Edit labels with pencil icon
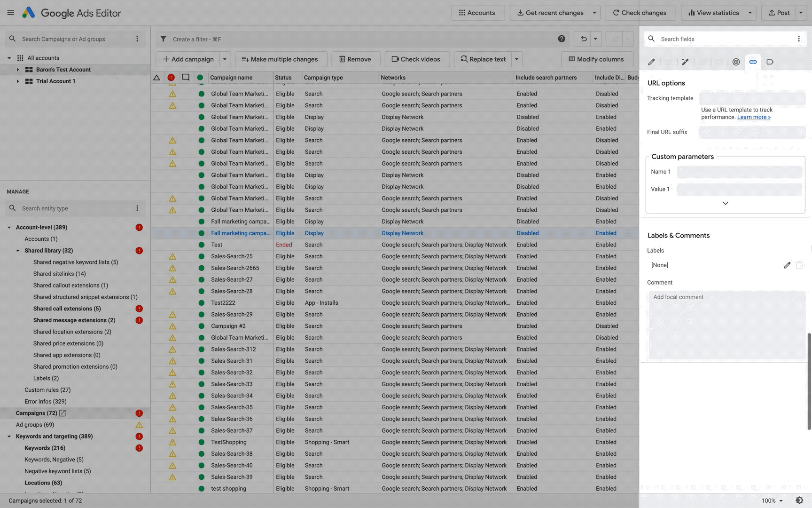This screenshot has width=812, height=508. pyautogui.click(x=787, y=265)
